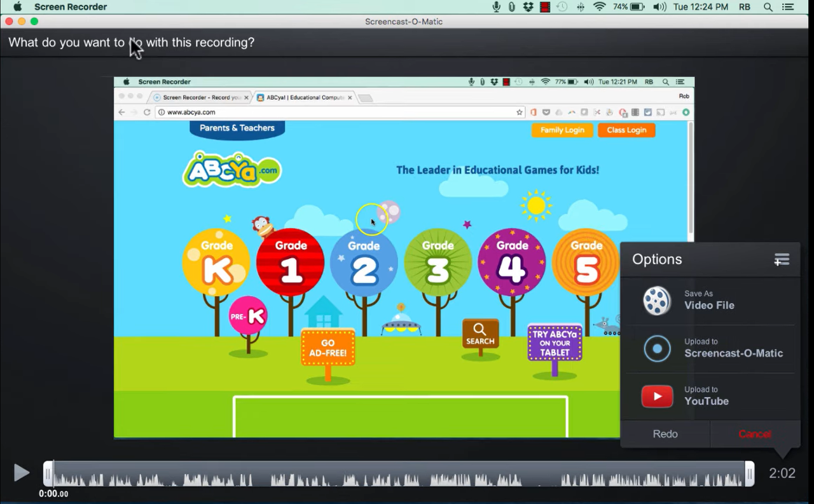Open the 74% battery status menu
This screenshot has height=504, width=814.
[x=626, y=7]
